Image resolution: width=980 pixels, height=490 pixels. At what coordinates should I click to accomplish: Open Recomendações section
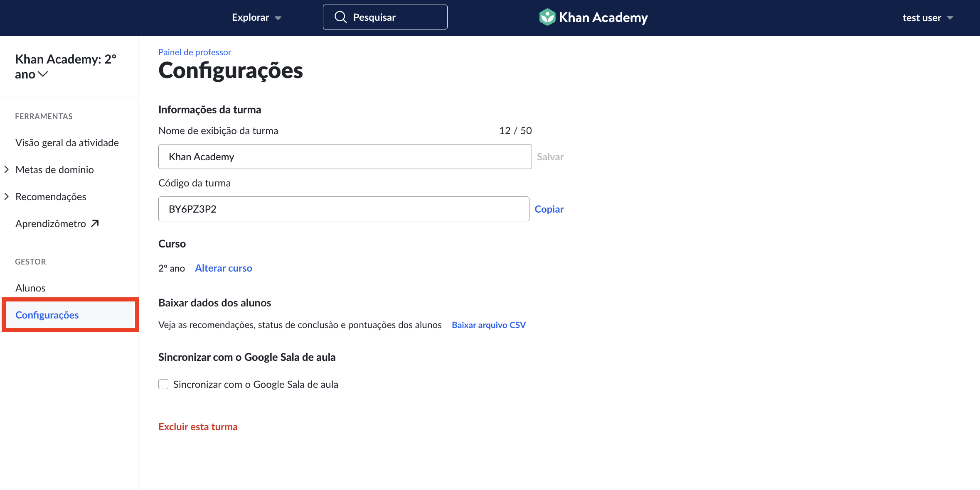51,196
